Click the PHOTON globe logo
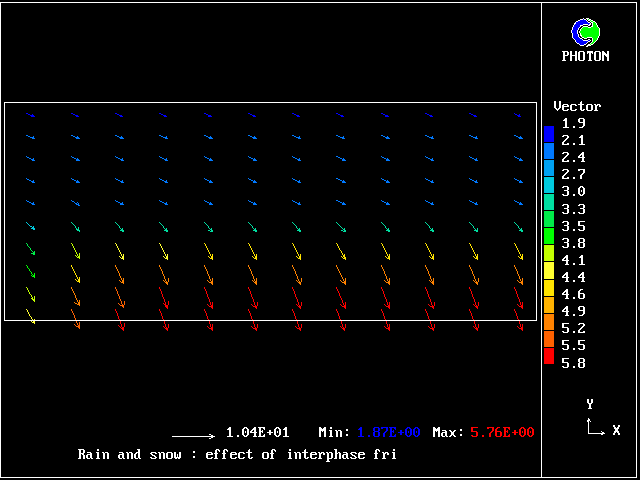 585,33
